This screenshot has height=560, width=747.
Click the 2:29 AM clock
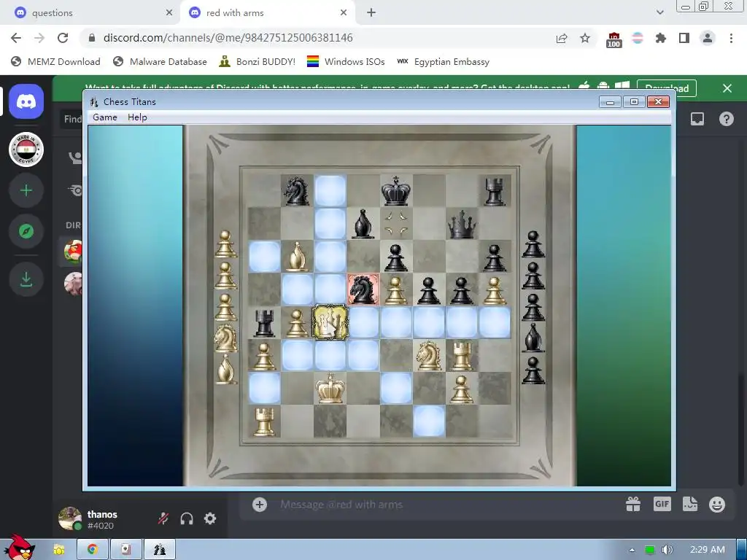[x=707, y=550]
